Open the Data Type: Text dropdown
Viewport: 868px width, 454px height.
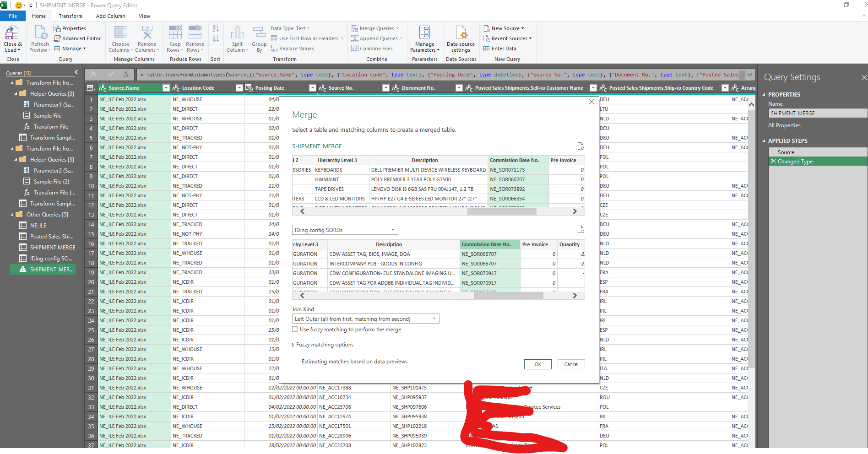[x=290, y=28]
